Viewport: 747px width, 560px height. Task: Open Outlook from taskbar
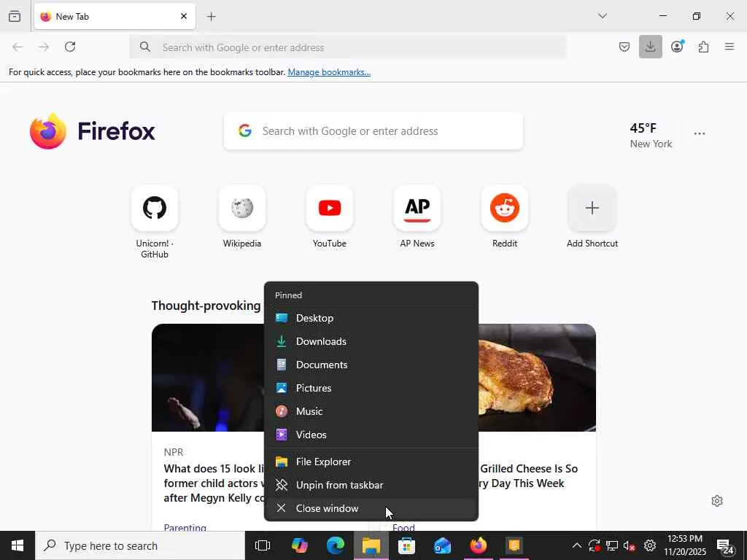(443, 545)
